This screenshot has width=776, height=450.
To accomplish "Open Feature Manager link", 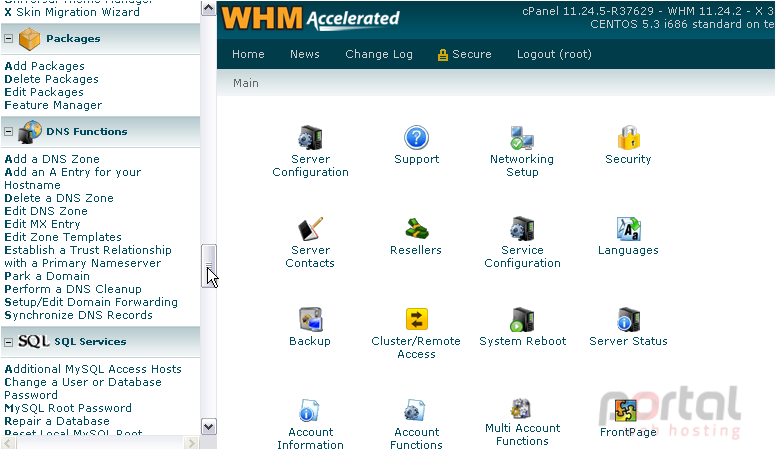I will (53, 105).
